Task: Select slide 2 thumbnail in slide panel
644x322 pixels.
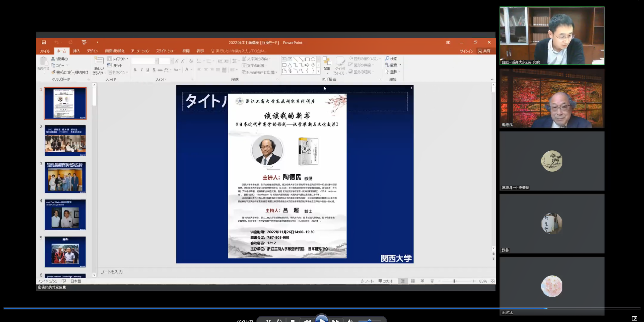Action: tap(65, 140)
